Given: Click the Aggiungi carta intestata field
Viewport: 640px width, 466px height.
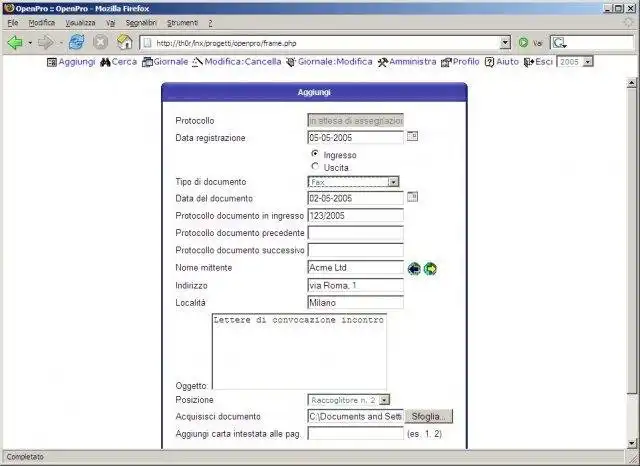Looking at the screenshot, I should pyautogui.click(x=356, y=433).
